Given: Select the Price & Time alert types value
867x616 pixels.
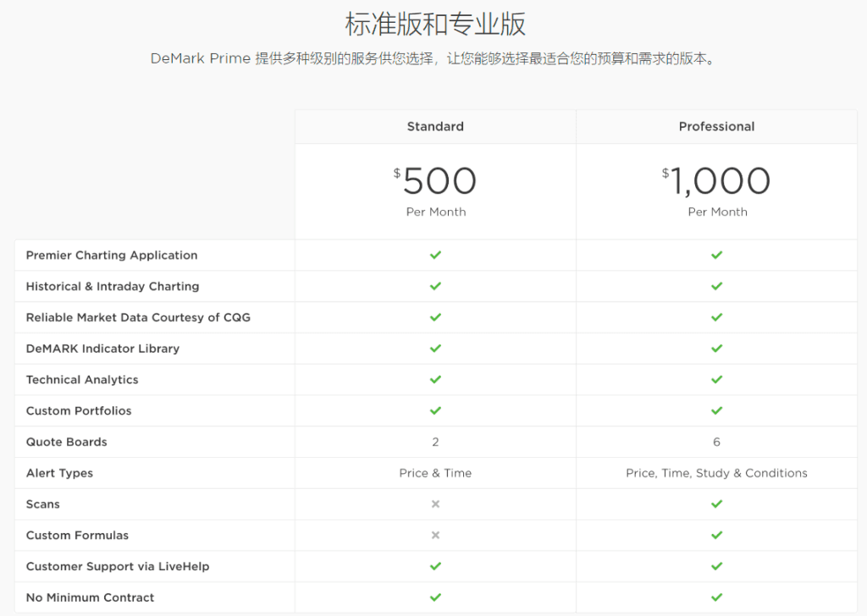Looking at the screenshot, I should tap(436, 473).
